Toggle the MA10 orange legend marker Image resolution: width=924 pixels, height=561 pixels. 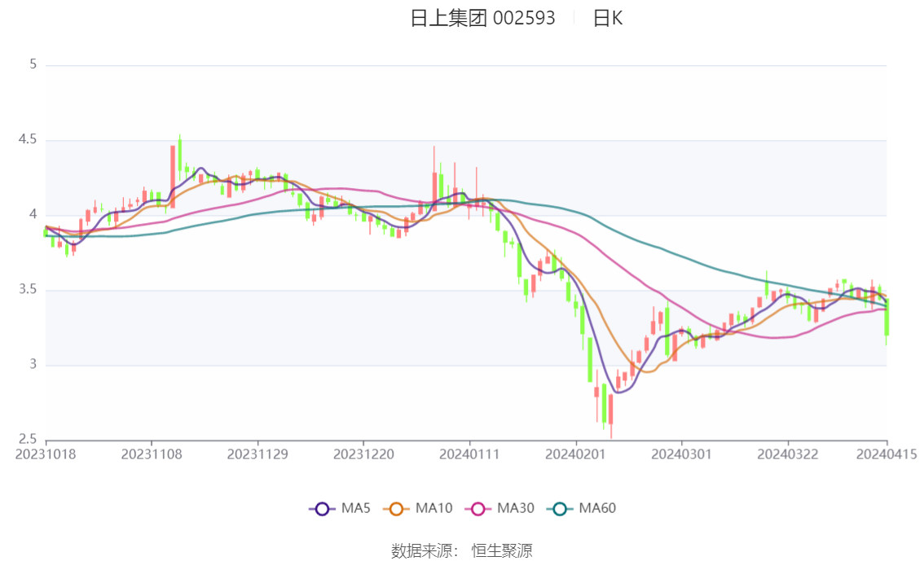pos(396,509)
